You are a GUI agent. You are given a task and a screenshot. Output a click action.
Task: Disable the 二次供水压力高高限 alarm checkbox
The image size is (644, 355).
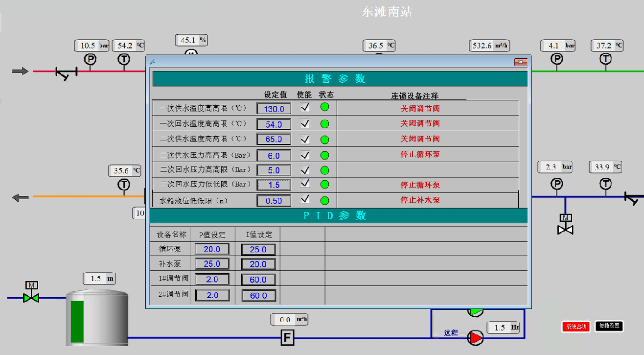pyautogui.click(x=305, y=155)
